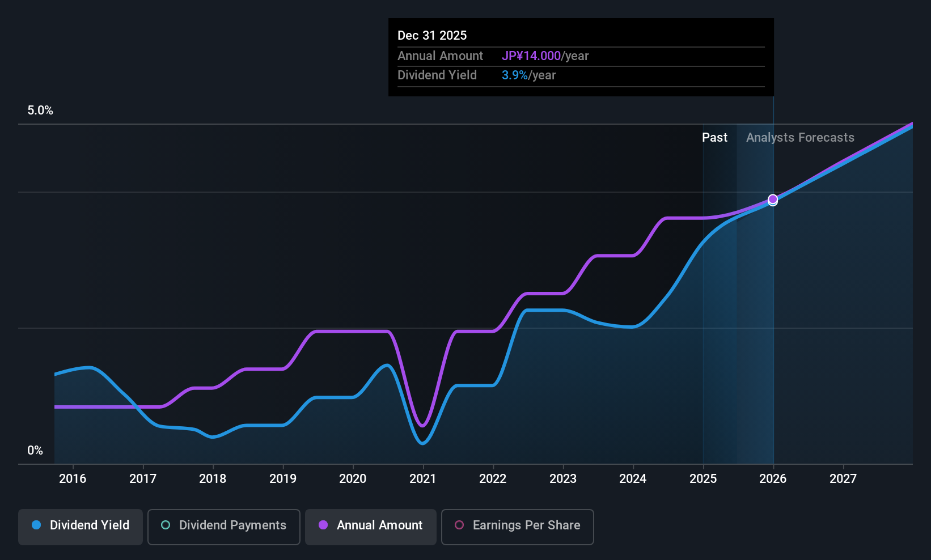Viewport: 931px width, 560px height.
Task: Click the blue Dividend Yield legend dot
Action: (x=36, y=525)
